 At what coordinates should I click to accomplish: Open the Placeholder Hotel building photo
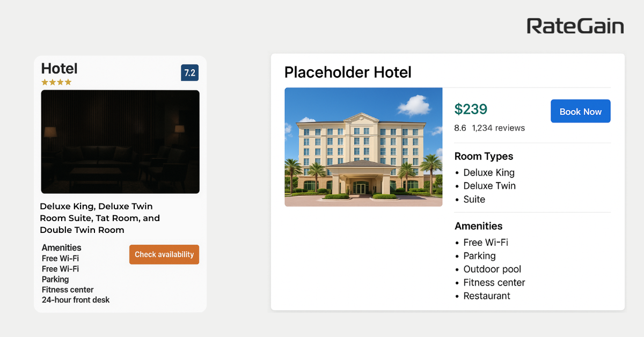[363, 147]
